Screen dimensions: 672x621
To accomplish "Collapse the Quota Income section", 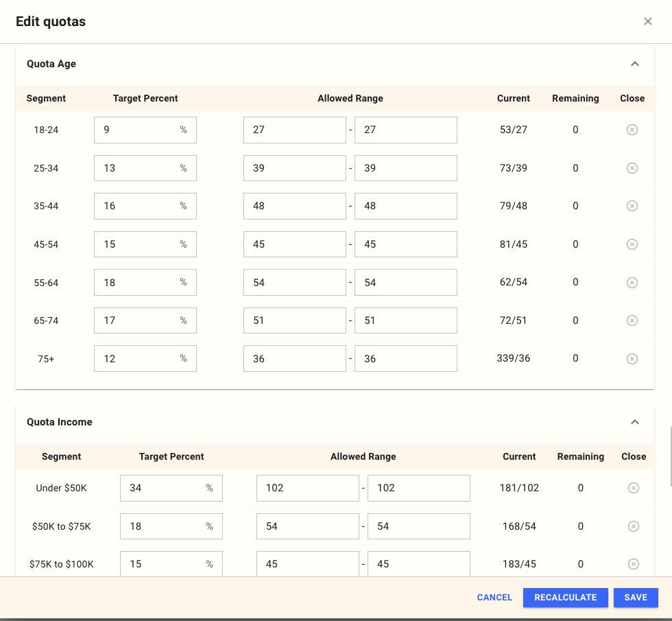I will coord(635,422).
